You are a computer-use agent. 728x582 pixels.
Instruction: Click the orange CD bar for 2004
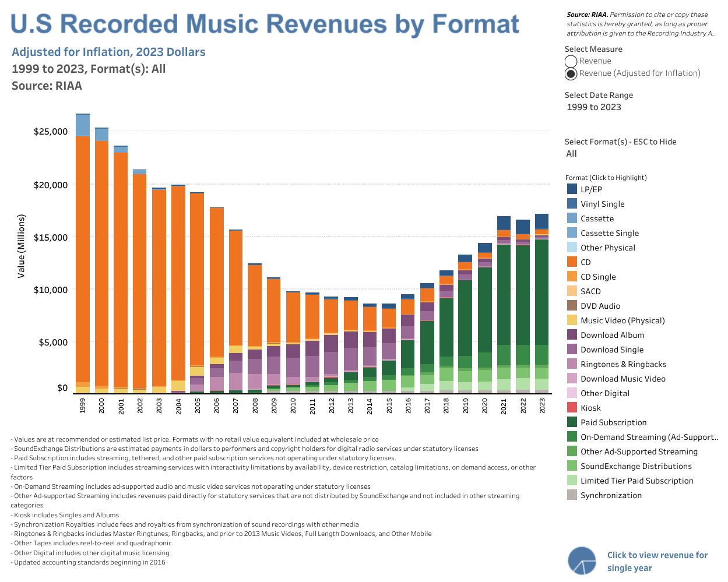point(178,283)
